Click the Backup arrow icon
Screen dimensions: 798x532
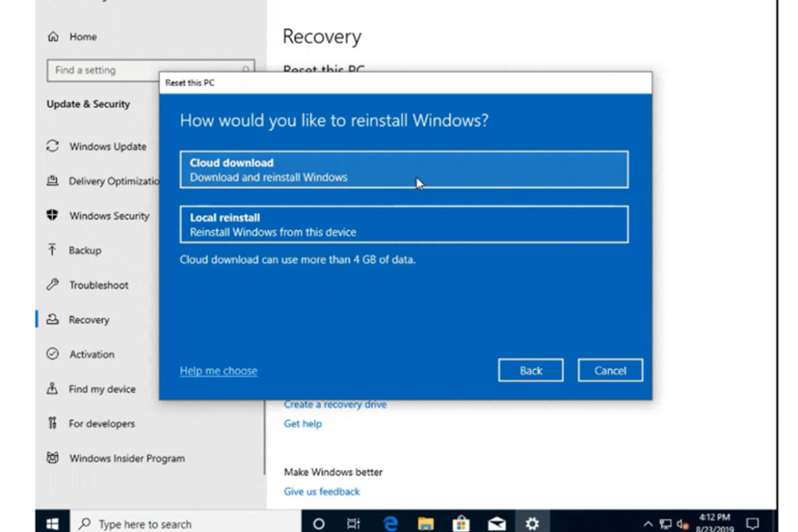pos(52,250)
